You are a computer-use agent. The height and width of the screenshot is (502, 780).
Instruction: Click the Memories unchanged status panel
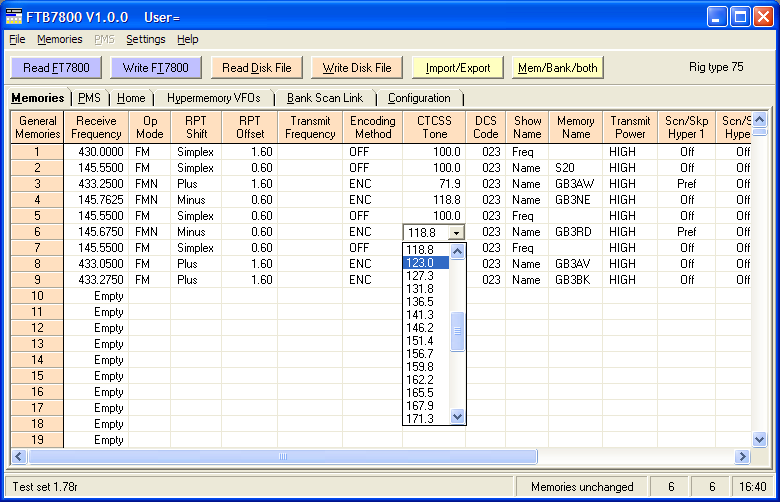coord(582,487)
